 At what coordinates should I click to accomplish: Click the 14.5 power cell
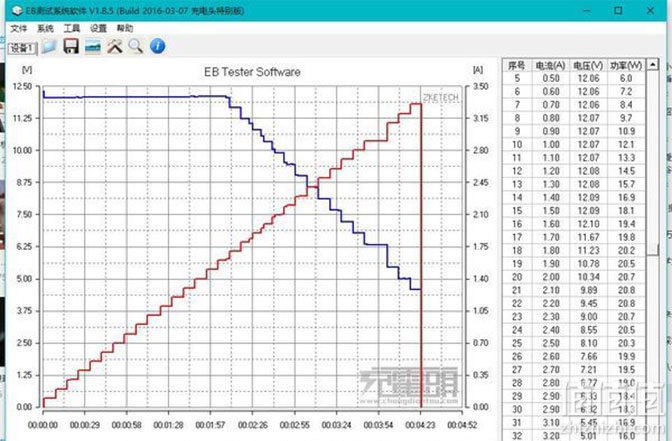click(626, 171)
